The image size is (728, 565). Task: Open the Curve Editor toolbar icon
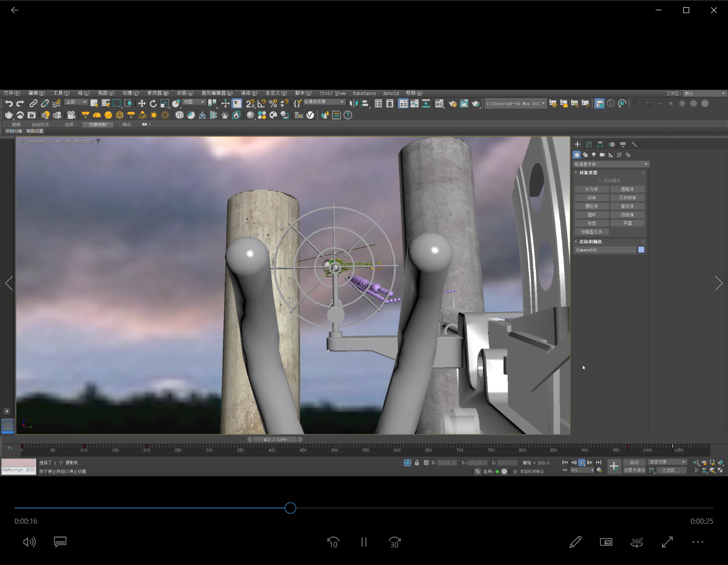point(414,103)
